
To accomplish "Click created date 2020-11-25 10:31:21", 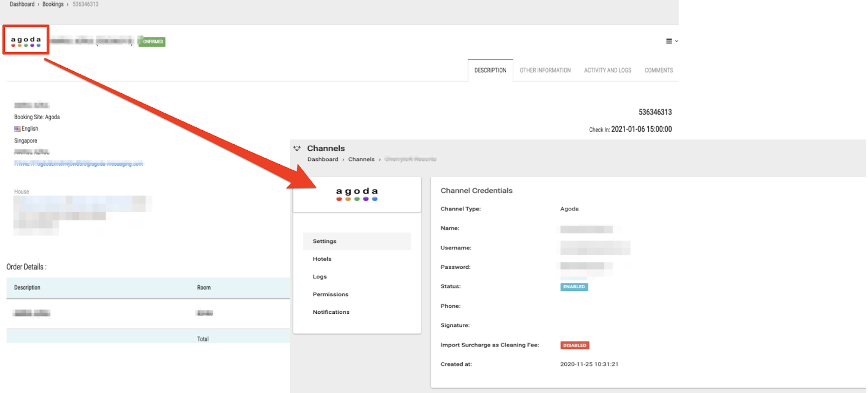I will [x=589, y=364].
